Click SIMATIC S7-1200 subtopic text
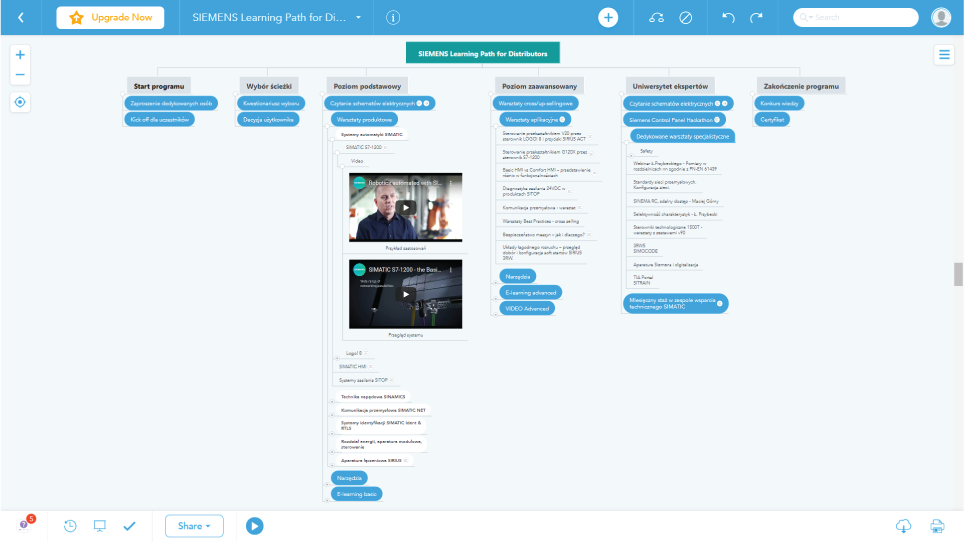 pos(363,147)
